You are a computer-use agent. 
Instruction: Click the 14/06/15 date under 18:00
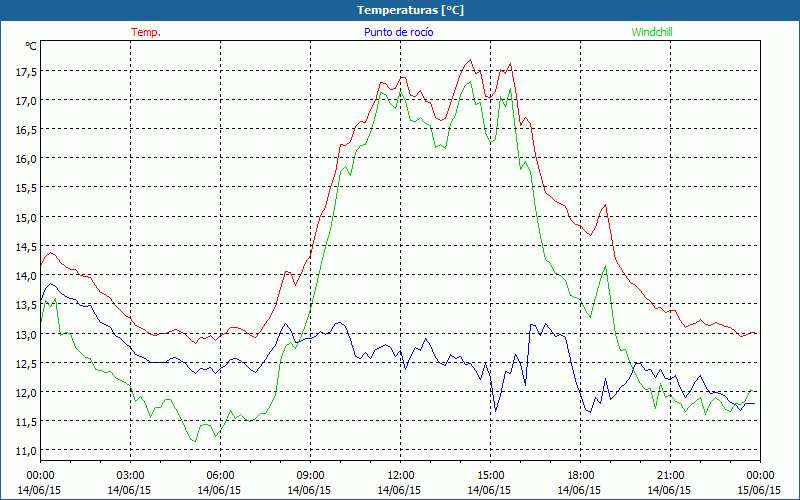pos(580,490)
